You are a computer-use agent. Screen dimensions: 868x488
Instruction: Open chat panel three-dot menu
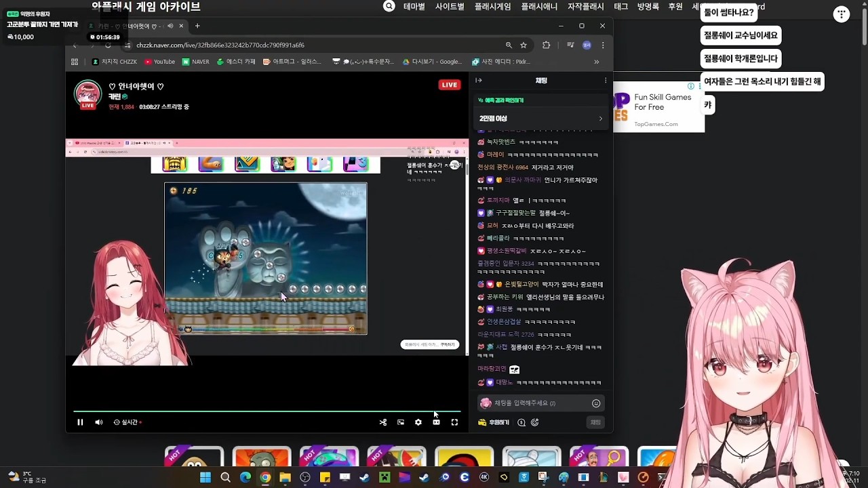(606, 81)
